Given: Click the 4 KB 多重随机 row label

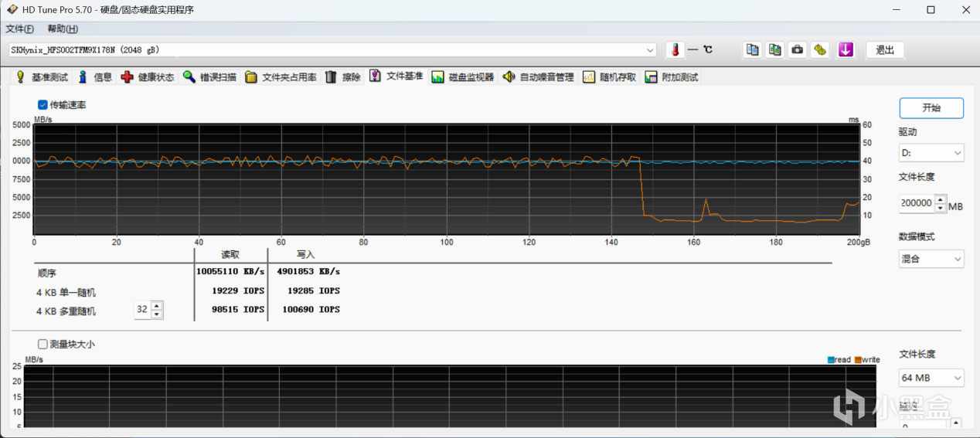Looking at the screenshot, I should [x=66, y=311].
